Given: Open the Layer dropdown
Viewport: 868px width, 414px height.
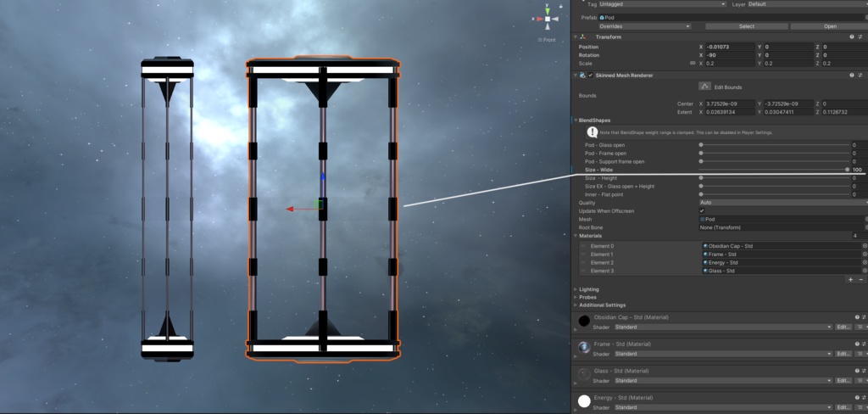Looking at the screenshot, I should coord(807,4).
